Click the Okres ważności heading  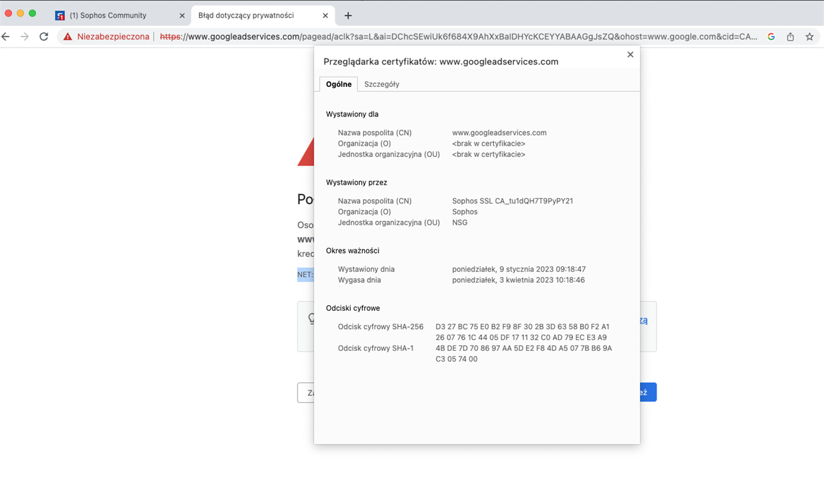[353, 250]
